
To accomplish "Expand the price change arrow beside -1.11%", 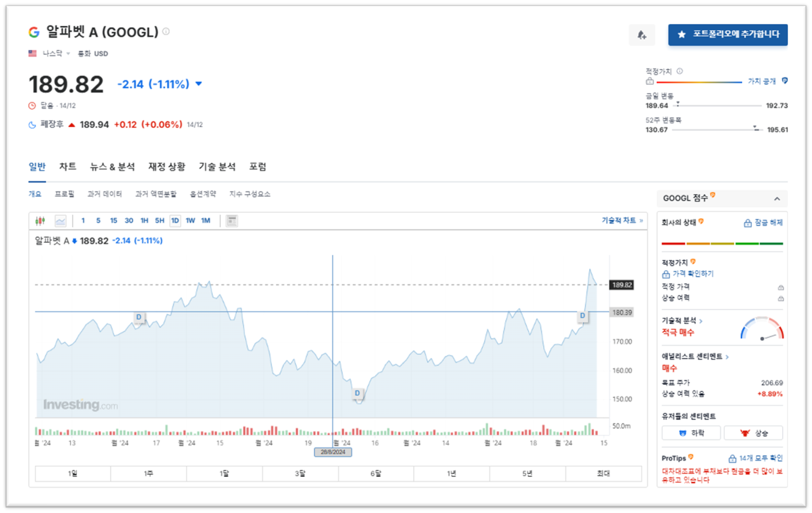I will pyautogui.click(x=198, y=84).
